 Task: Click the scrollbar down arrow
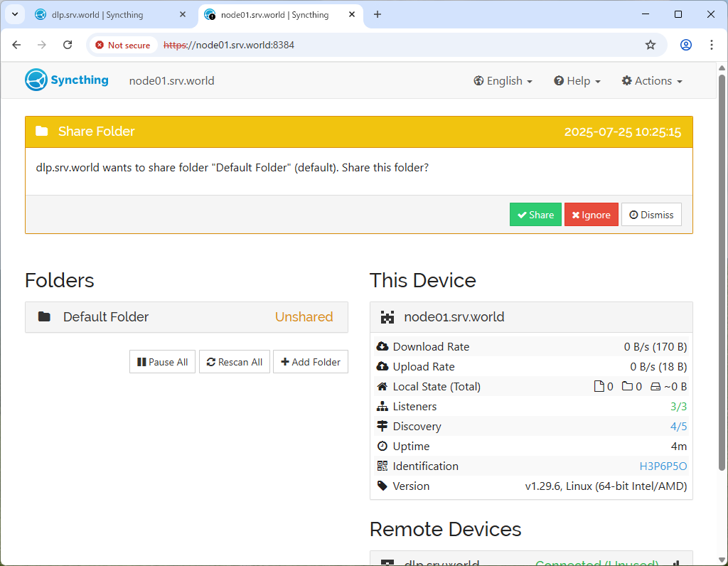[722, 560]
